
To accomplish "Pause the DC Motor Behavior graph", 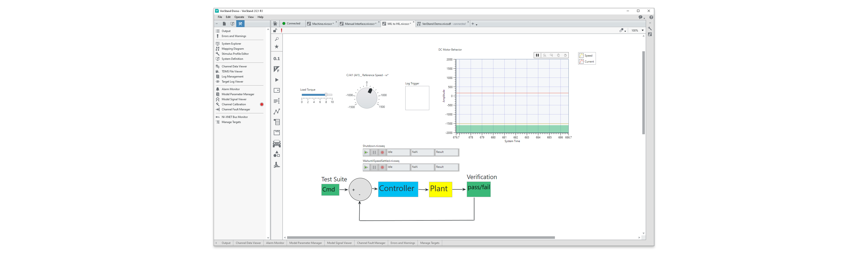I will [x=538, y=55].
